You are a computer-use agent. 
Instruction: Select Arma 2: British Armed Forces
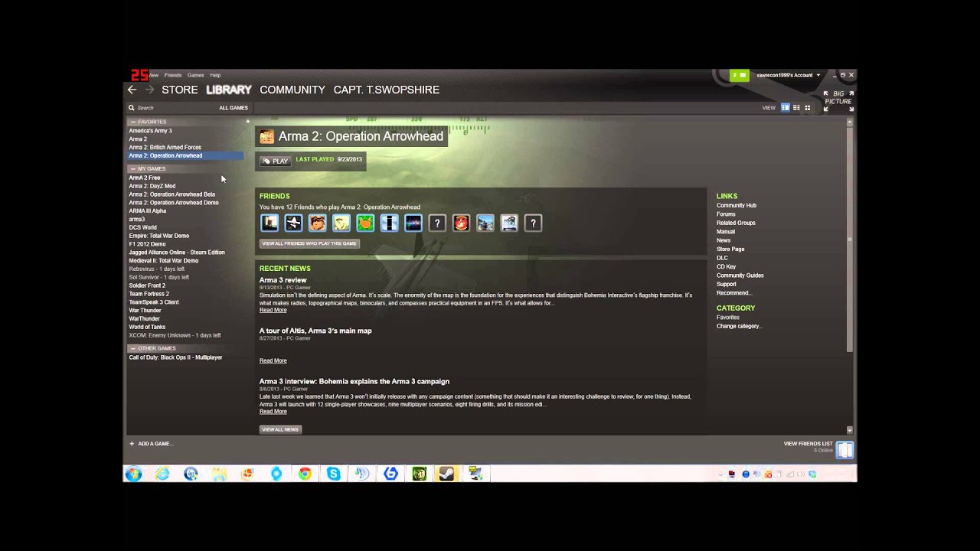165,147
